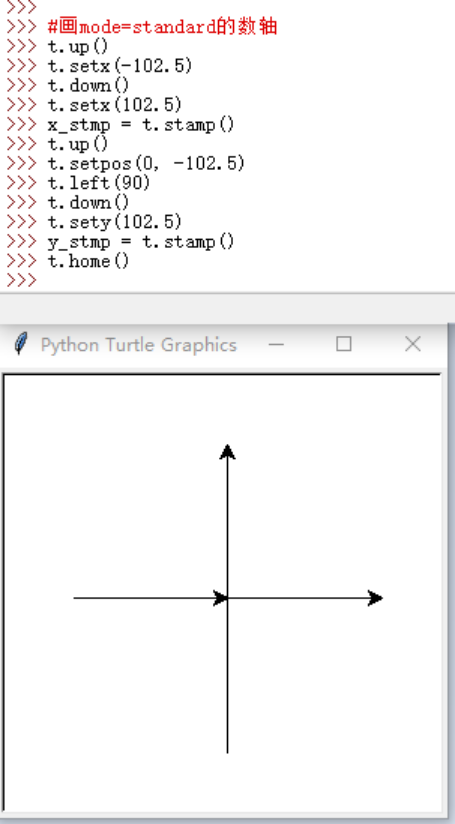455x824 pixels.
Task: Click the t.left(90) line
Action: [99, 183]
